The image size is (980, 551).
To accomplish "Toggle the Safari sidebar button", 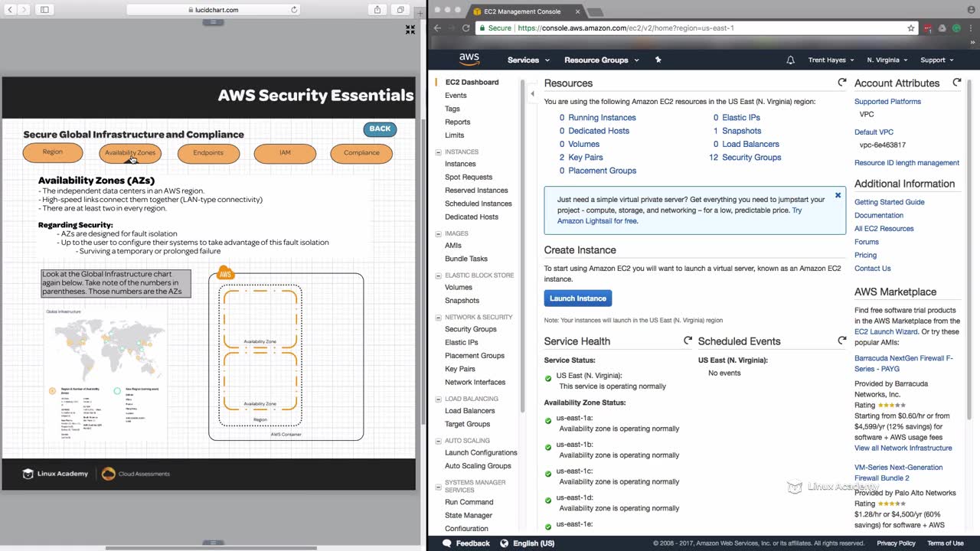I will [x=44, y=10].
